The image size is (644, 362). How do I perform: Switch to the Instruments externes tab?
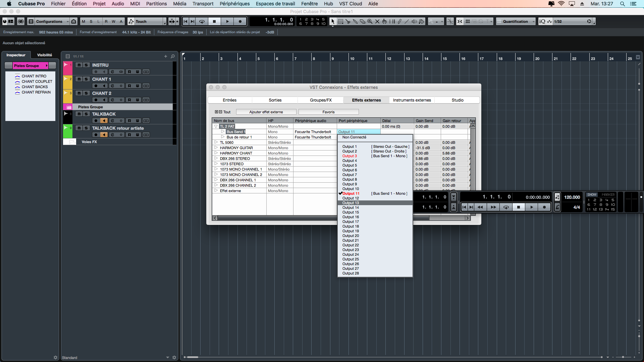pos(412,100)
